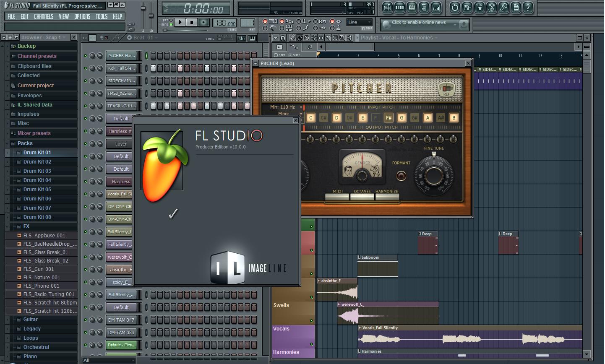Select the STEP edit mode radio
The height and width of the screenshot is (364, 605).
coord(276,55)
